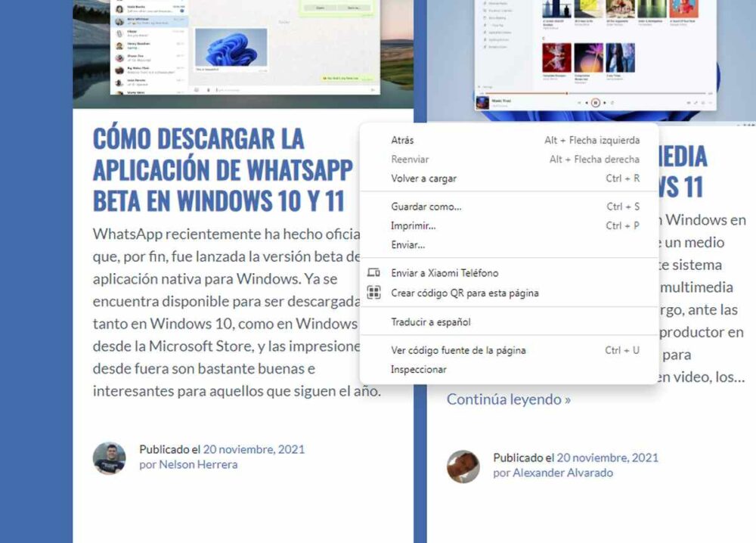
Task: Select Crear código QR para esta página
Action: [x=509, y=293]
